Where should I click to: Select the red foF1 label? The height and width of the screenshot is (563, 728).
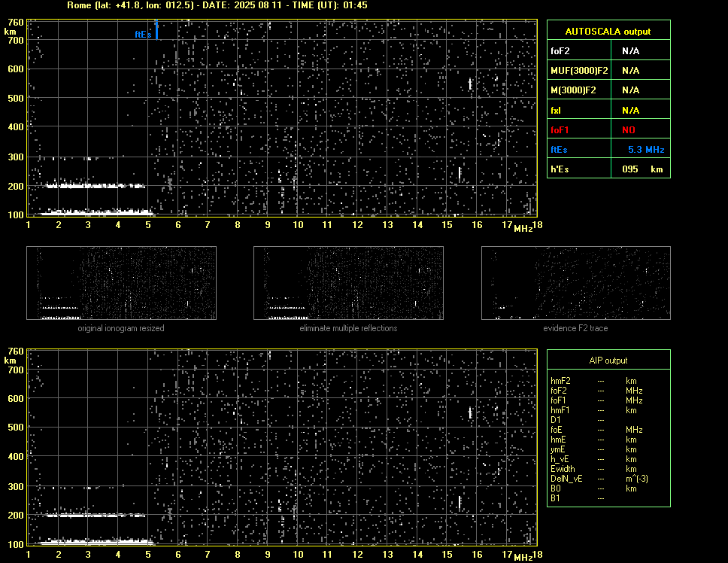[560, 130]
